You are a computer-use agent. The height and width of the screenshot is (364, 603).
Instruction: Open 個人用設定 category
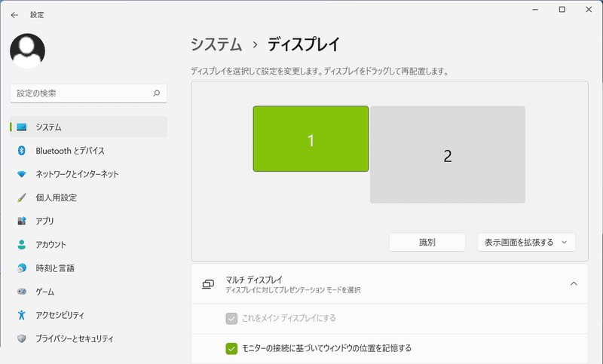88,197
